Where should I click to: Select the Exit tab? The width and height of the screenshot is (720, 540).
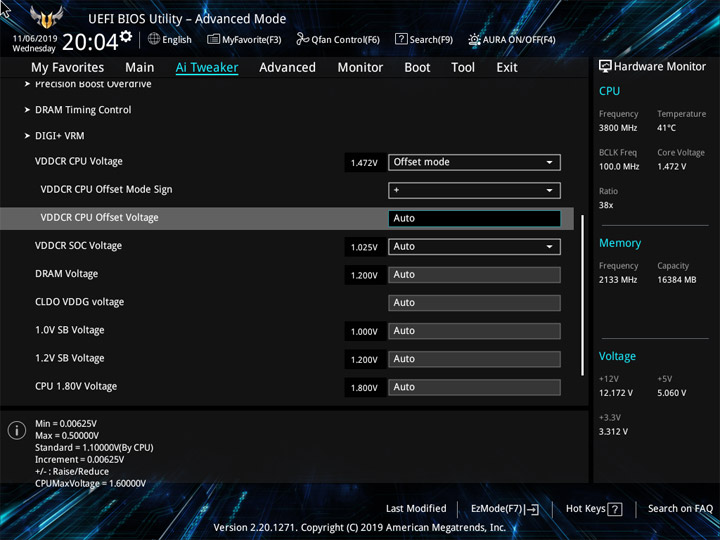coord(507,68)
